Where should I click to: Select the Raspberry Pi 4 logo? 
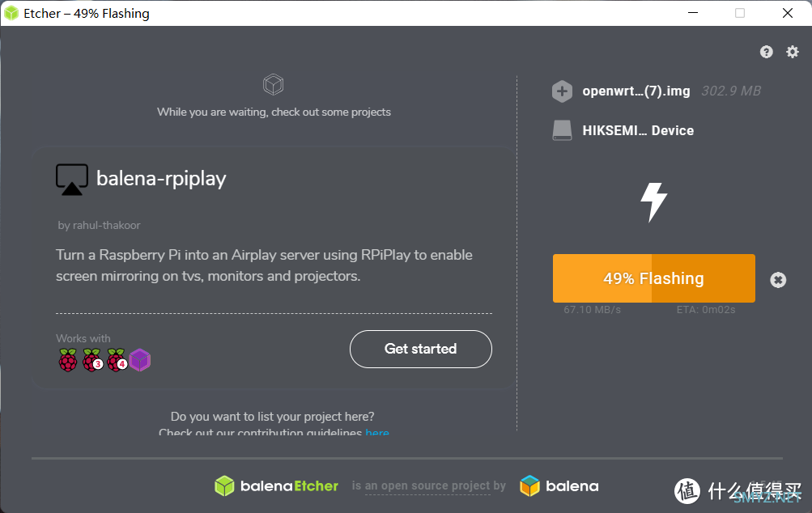[117, 360]
